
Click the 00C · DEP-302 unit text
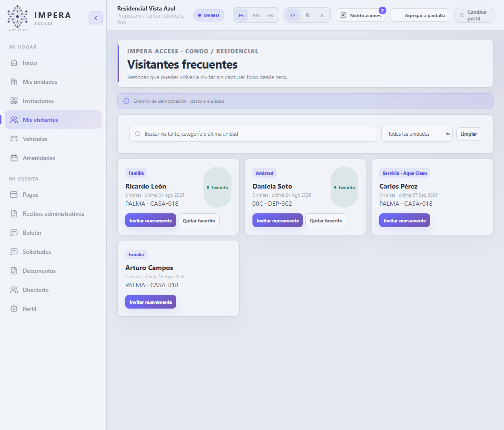click(x=272, y=203)
